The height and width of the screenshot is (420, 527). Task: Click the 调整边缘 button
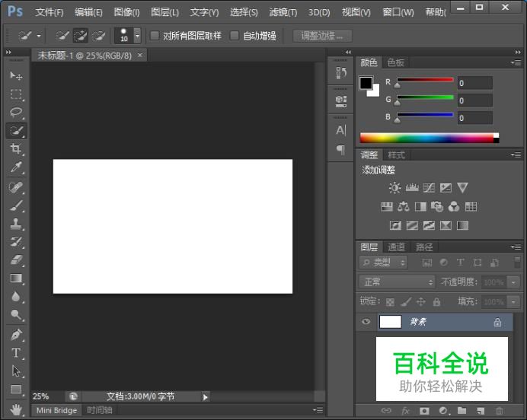(322, 36)
